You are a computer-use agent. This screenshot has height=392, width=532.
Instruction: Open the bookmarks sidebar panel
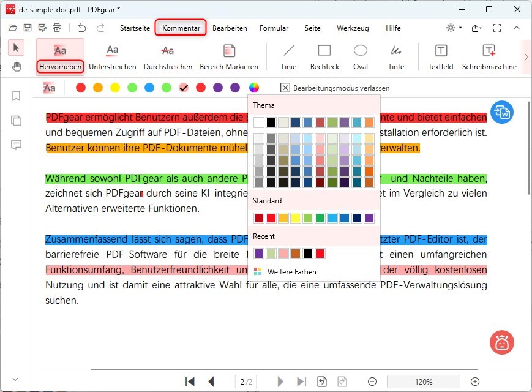(16, 96)
